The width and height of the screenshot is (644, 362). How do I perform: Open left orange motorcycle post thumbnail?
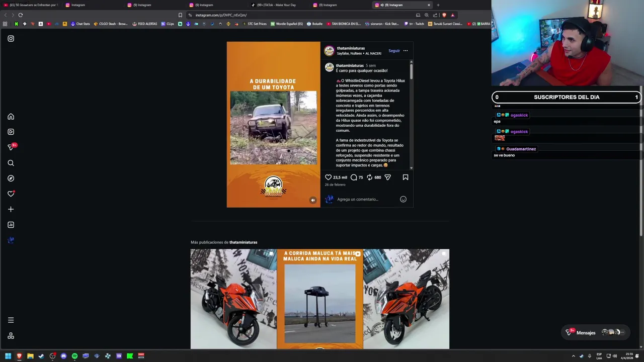[x=233, y=299]
